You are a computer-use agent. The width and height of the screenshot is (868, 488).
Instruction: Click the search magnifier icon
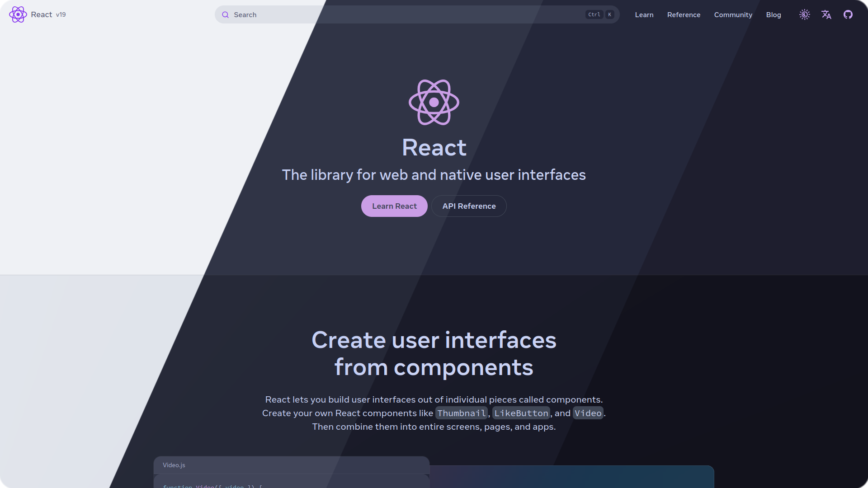225,15
